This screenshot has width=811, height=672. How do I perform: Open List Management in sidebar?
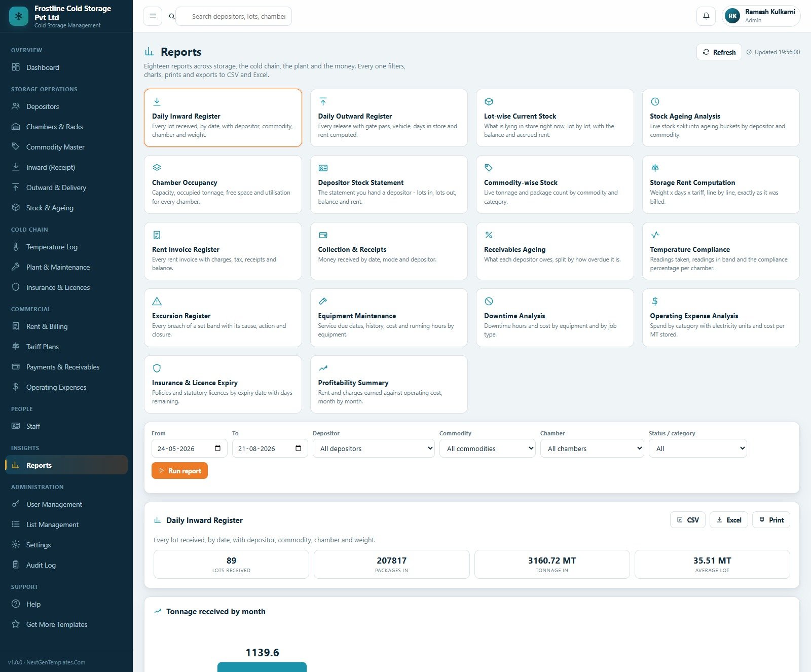click(x=66, y=525)
